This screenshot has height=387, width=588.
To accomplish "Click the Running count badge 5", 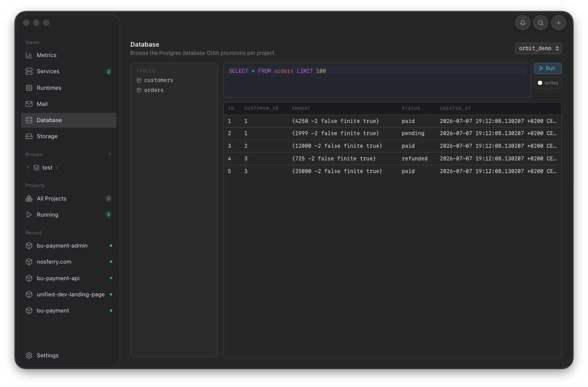I will click(x=109, y=215).
